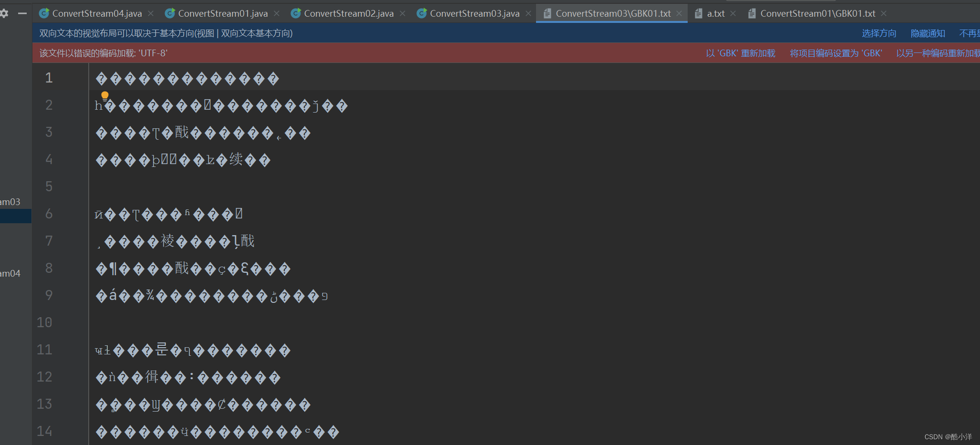Close the ConvertStream03\GBK01.txt tab
The width and height of the screenshot is (980, 445).
point(679,13)
